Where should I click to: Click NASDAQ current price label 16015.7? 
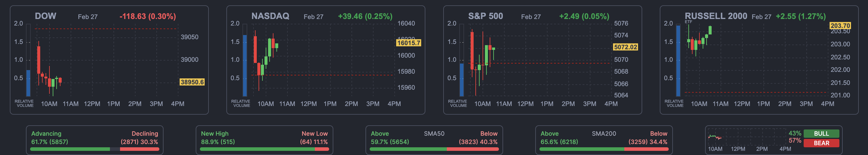pos(409,43)
